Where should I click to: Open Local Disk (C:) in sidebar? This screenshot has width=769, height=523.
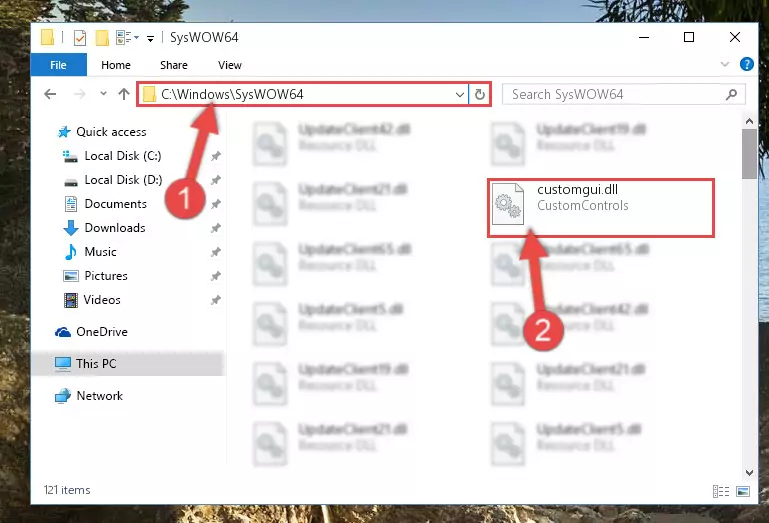tap(123, 156)
